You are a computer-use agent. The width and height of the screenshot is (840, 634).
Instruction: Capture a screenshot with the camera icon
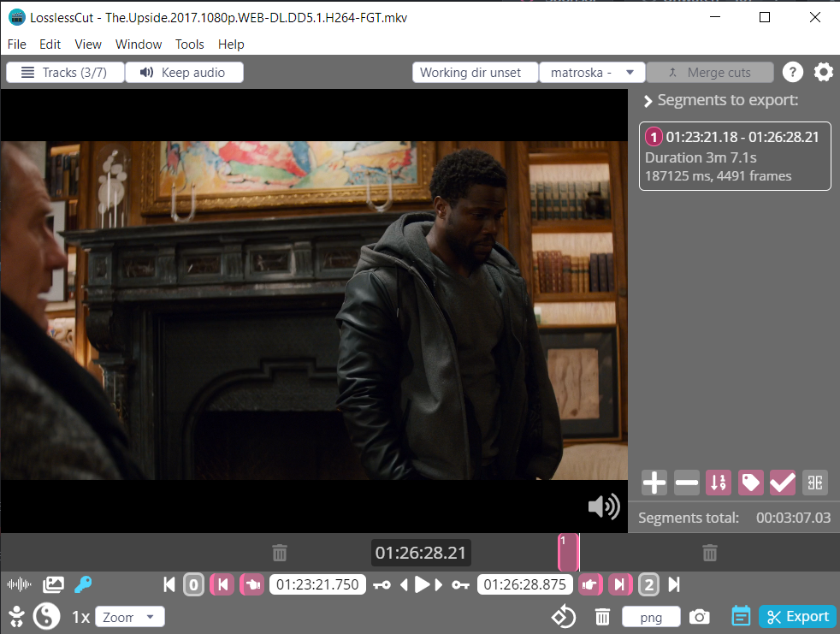[700, 616]
